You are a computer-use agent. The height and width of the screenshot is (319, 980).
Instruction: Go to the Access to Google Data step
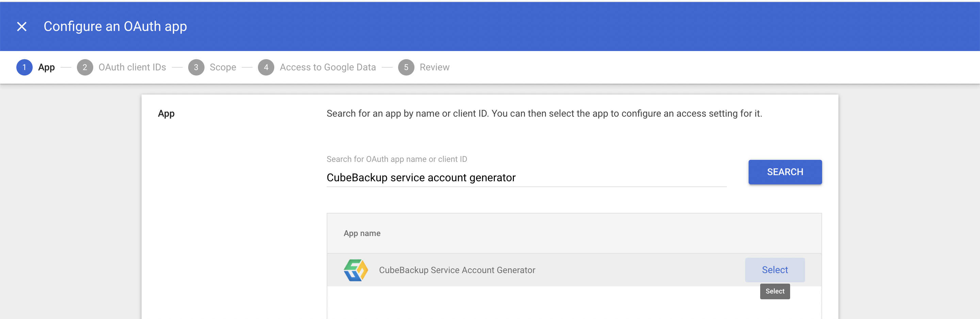point(328,67)
